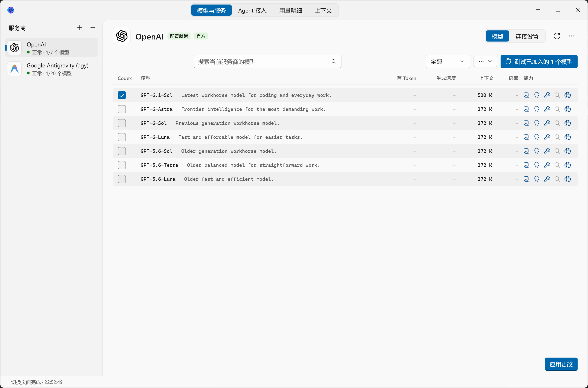Open the Agent 接入 tab
588x388 pixels.
pyautogui.click(x=252, y=10)
